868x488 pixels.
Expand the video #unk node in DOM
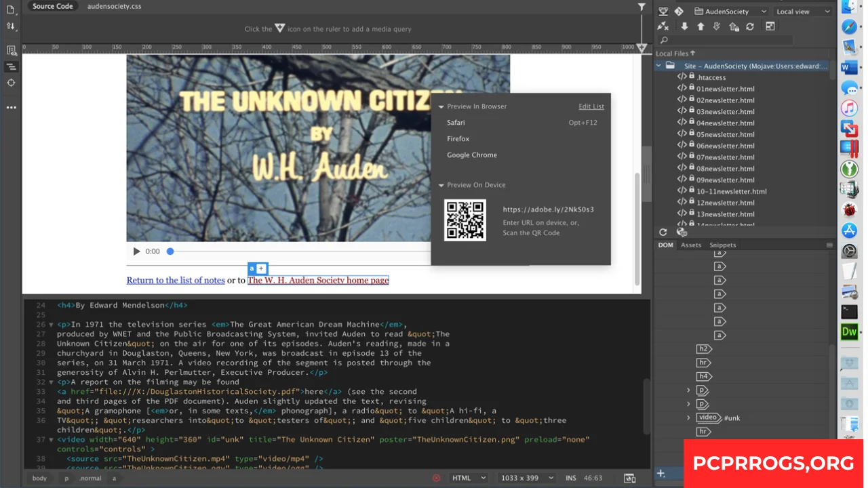(688, 418)
